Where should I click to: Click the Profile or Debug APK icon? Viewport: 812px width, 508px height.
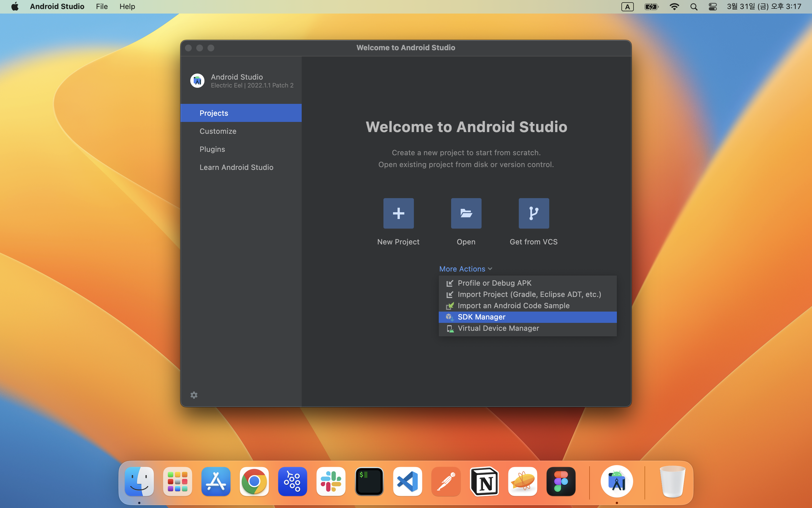pyautogui.click(x=450, y=283)
